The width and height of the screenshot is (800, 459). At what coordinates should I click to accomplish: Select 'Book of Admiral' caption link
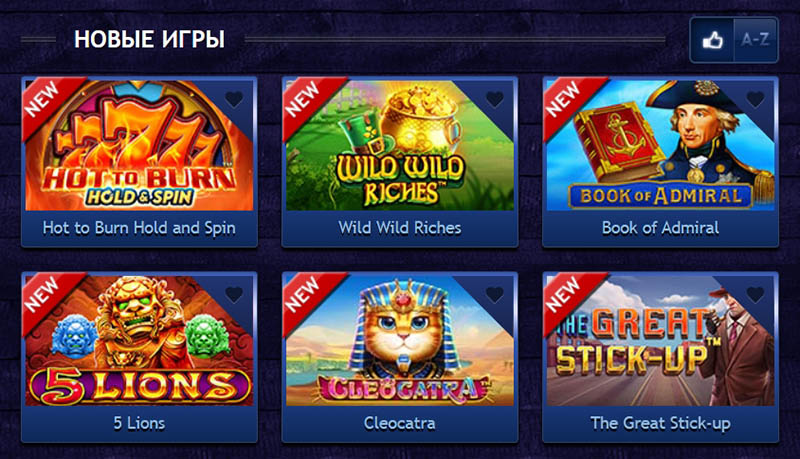click(660, 227)
